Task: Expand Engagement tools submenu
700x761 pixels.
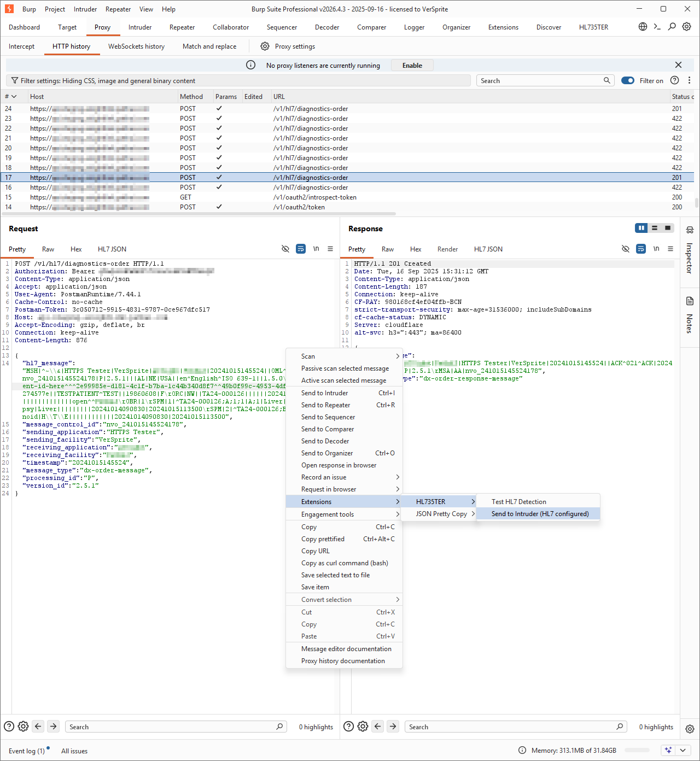Action: [344, 514]
